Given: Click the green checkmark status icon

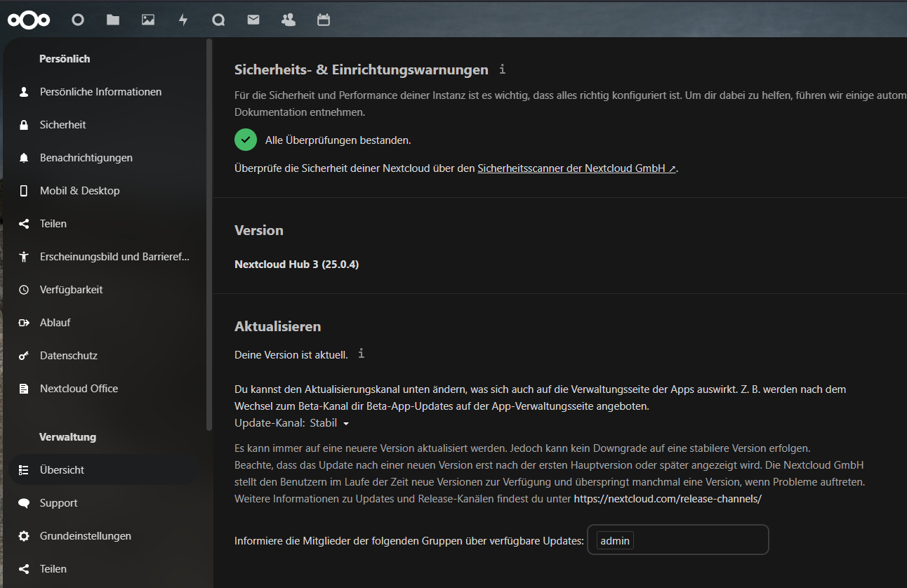Looking at the screenshot, I should pyautogui.click(x=246, y=140).
